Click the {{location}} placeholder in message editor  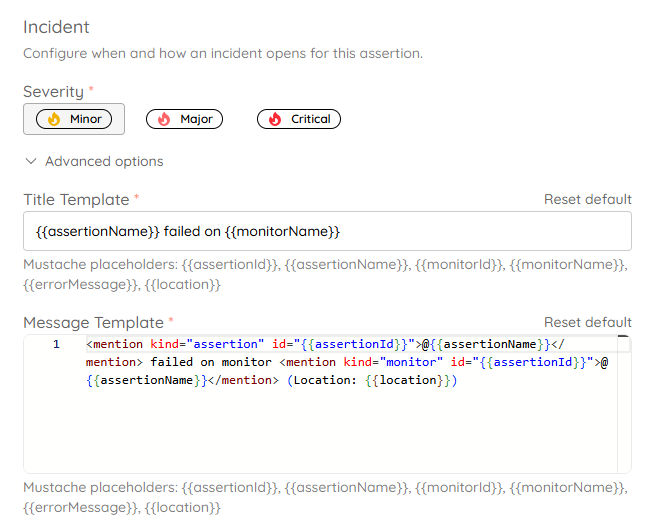[x=407, y=380]
